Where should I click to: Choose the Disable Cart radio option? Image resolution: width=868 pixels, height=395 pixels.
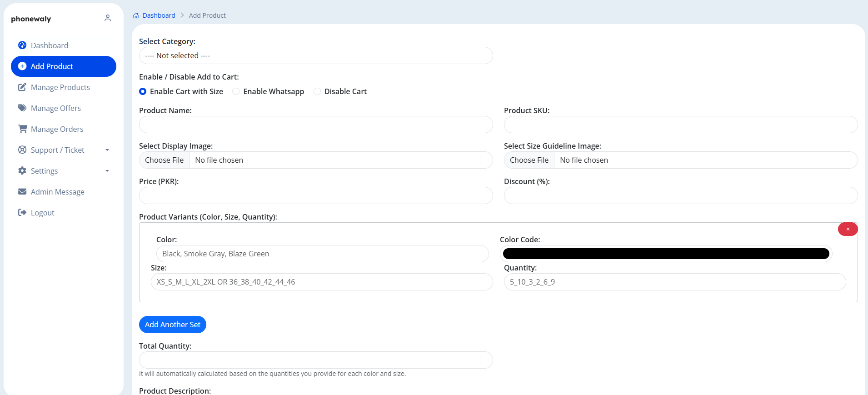click(x=317, y=91)
